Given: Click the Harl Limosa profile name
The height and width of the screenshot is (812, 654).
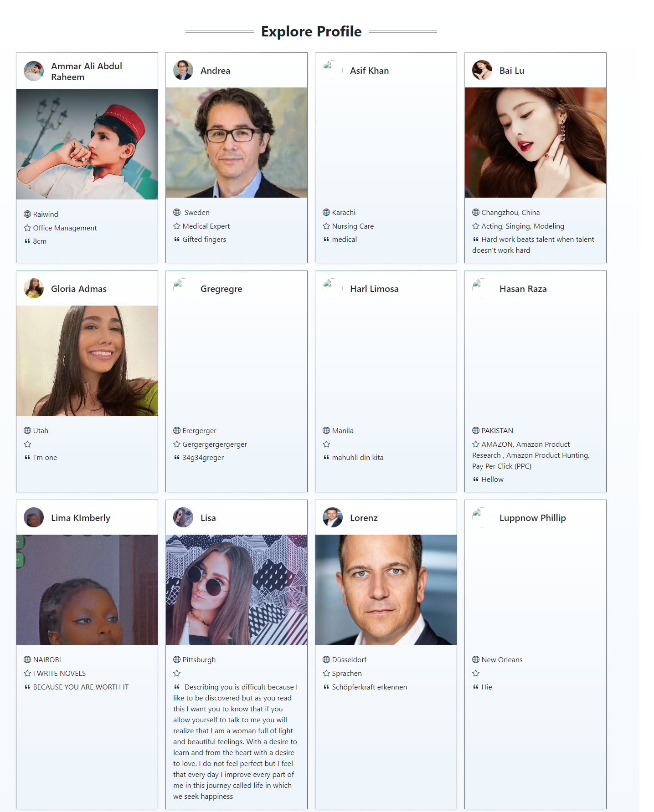Looking at the screenshot, I should [374, 289].
